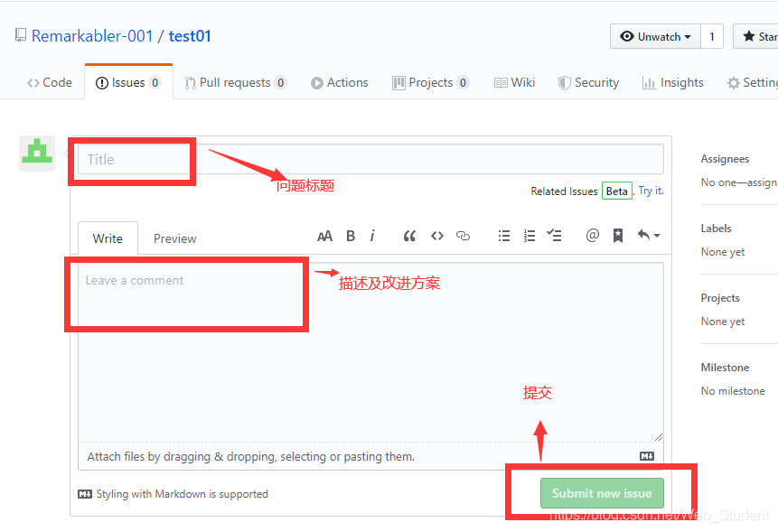Insert a task list

coord(554,235)
